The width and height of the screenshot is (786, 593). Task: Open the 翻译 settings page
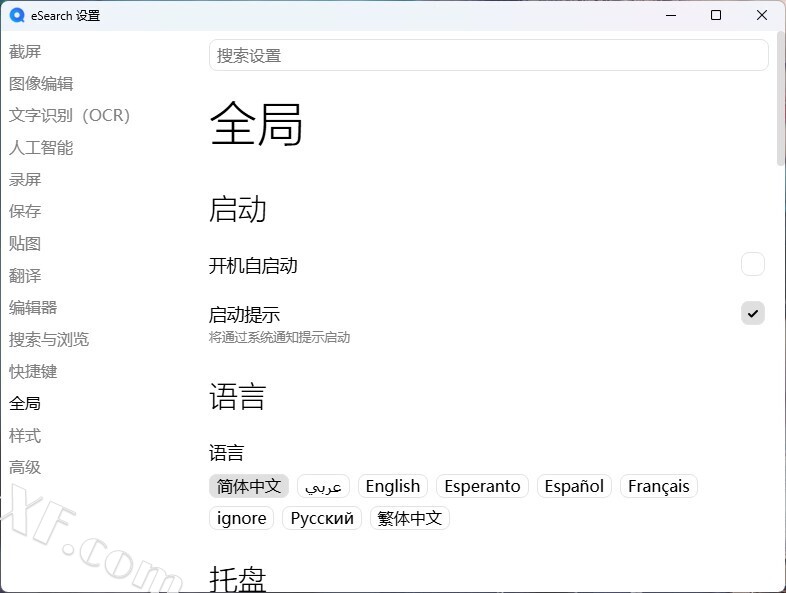pyautogui.click(x=25, y=276)
